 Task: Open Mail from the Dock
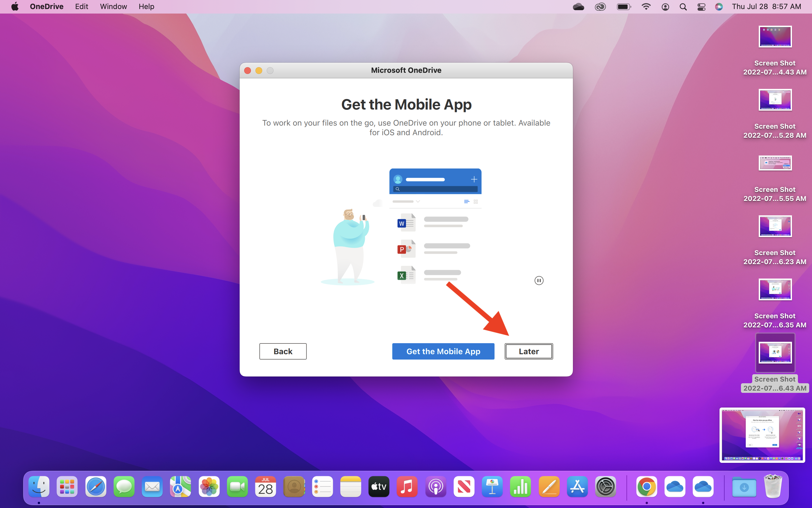[x=152, y=487]
